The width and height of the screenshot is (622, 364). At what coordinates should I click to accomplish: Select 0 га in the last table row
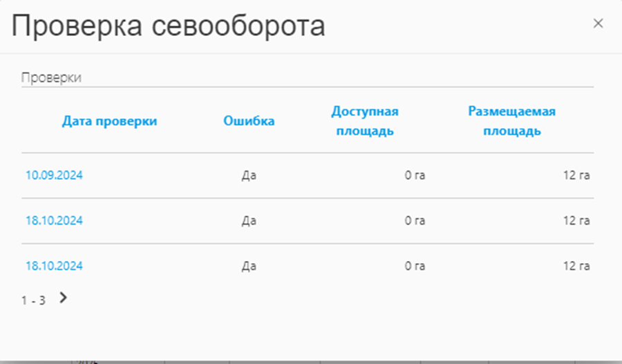click(x=415, y=266)
